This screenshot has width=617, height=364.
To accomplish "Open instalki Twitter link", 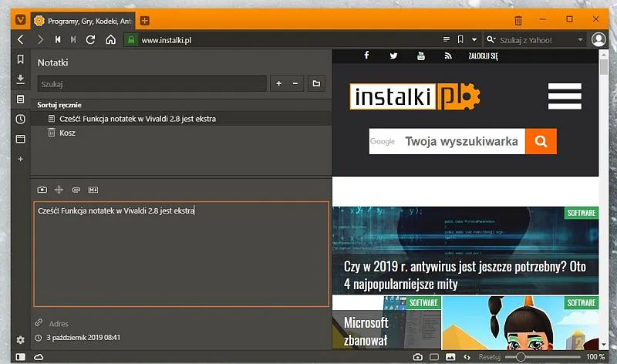I will click(393, 56).
